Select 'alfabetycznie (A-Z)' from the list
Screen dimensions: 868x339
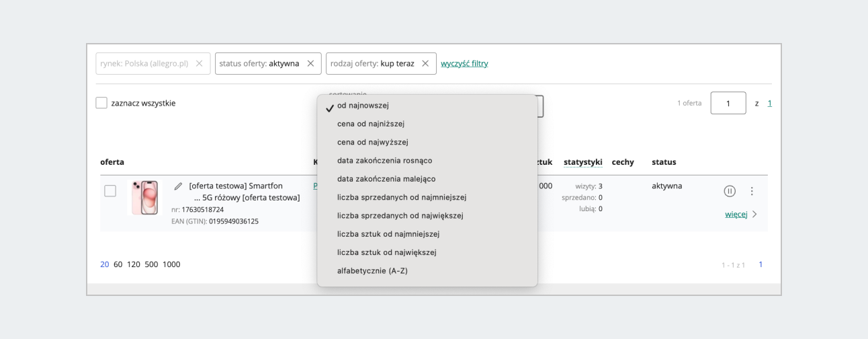pyautogui.click(x=372, y=270)
